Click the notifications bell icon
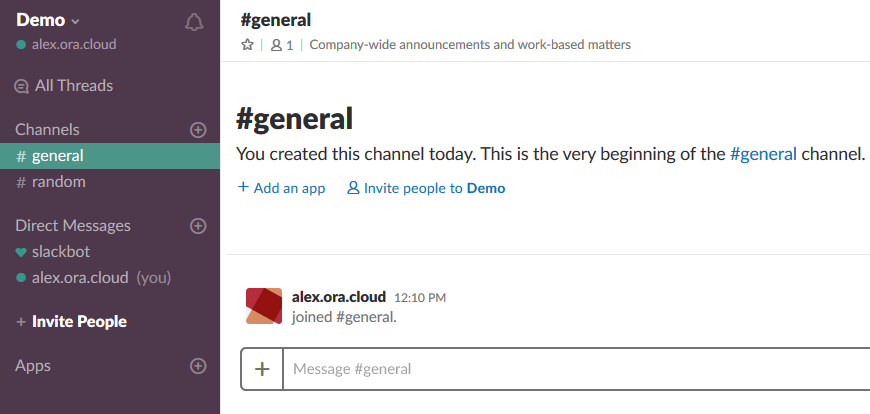870x414 pixels. pyautogui.click(x=195, y=22)
